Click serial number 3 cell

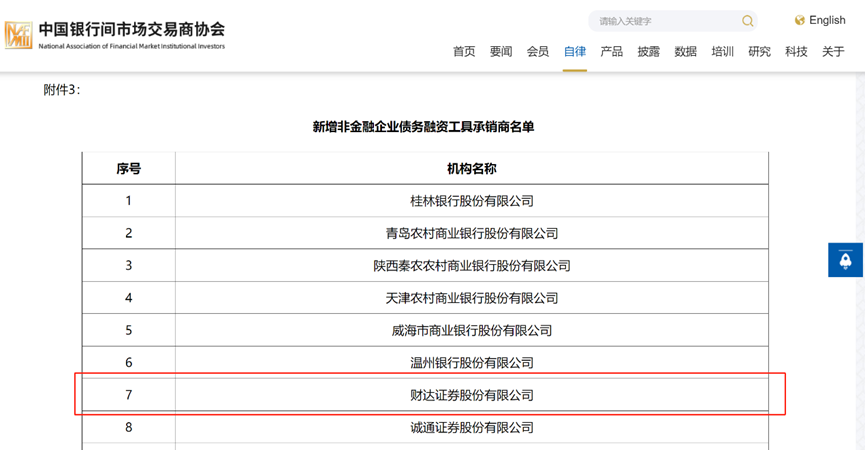pos(129,266)
